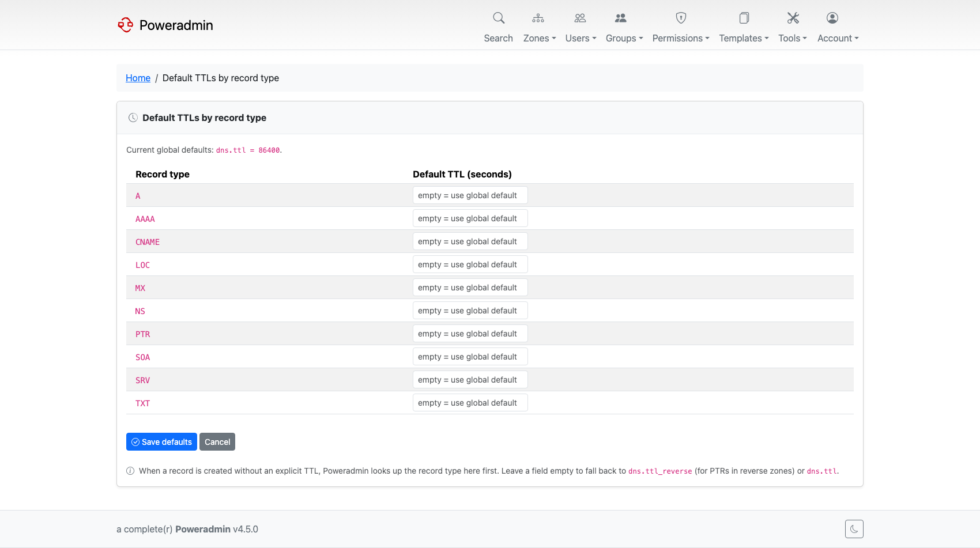Toggle dark mode with moon button
This screenshot has height=548, width=980.
(x=854, y=529)
